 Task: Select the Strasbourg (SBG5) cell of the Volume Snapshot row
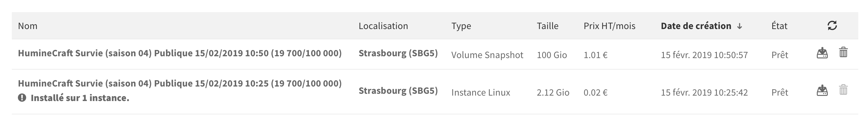click(x=398, y=53)
